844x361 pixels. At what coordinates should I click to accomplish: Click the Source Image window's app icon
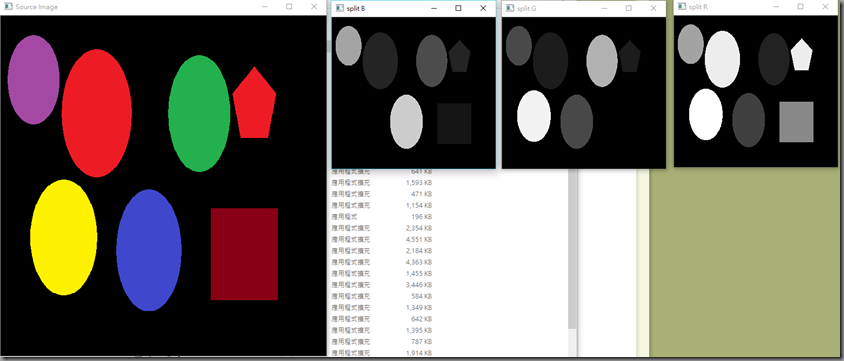coord(8,7)
